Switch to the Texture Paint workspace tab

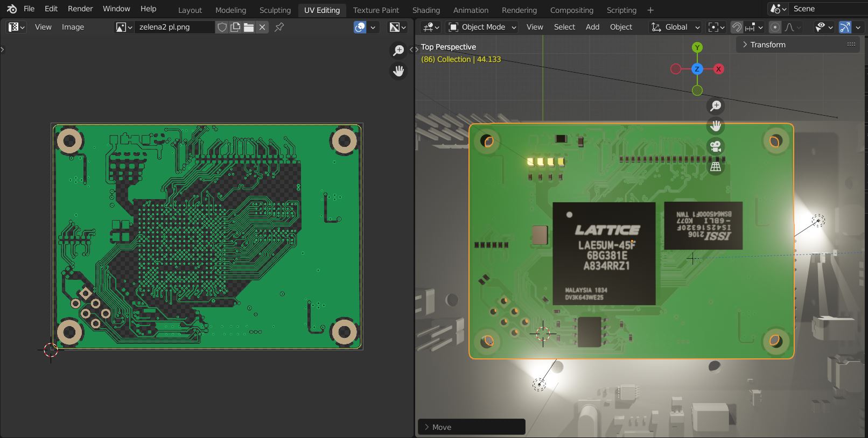376,10
